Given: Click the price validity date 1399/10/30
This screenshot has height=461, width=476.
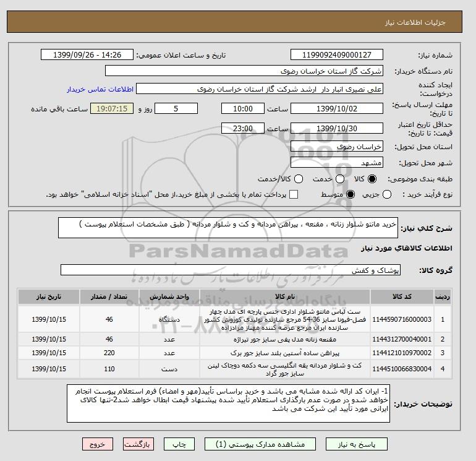Looking at the screenshot, I should click(x=337, y=128).
